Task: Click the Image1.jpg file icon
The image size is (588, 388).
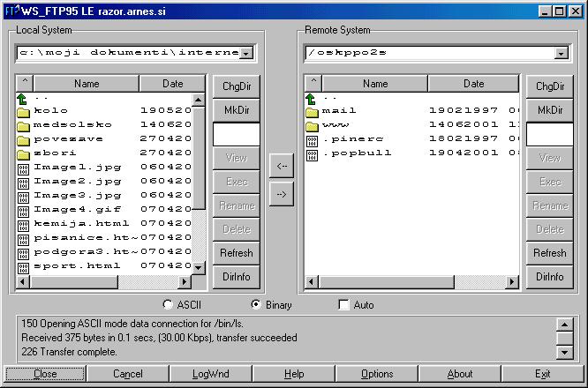Action: point(23,167)
